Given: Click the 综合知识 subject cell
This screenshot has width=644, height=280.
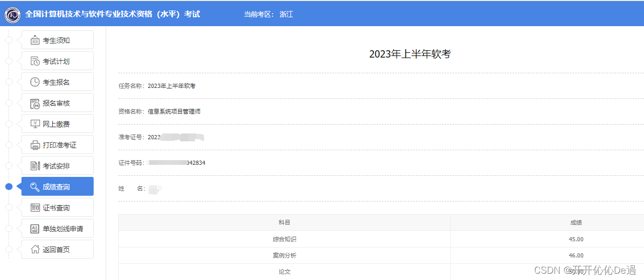Looking at the screenshot, I should click(x=284, y=239).
